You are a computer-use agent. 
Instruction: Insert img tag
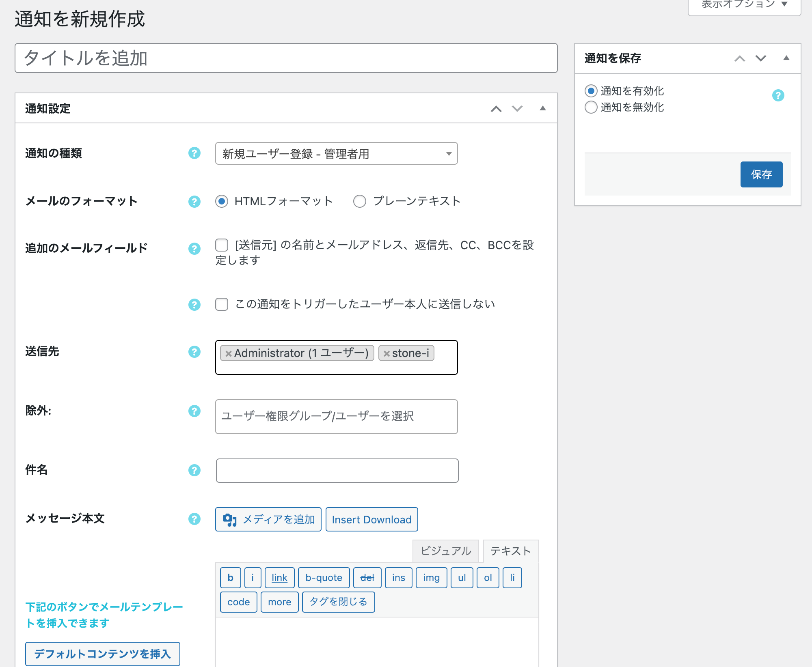[431, 578]
